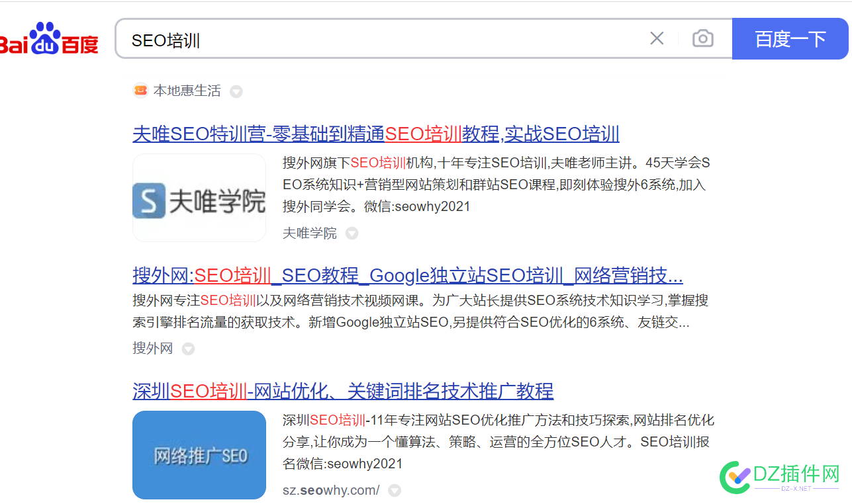The height and width of the screenshot is (504, 852).
Task: Click the 网络推广SEO thumbnail image
Action: pyautogui.click(x=199, y=454)
